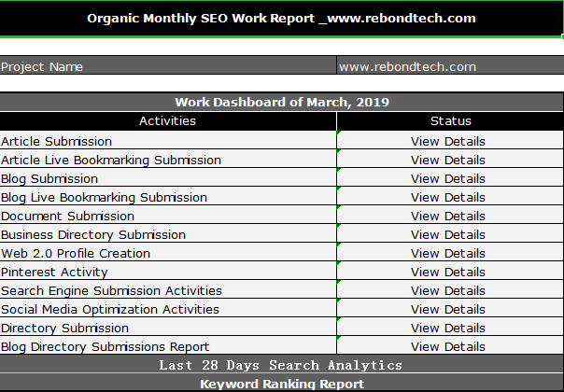Open View Details for Article Live Bookmarking Submission
564x392 pixels.
tap(448, 160)
